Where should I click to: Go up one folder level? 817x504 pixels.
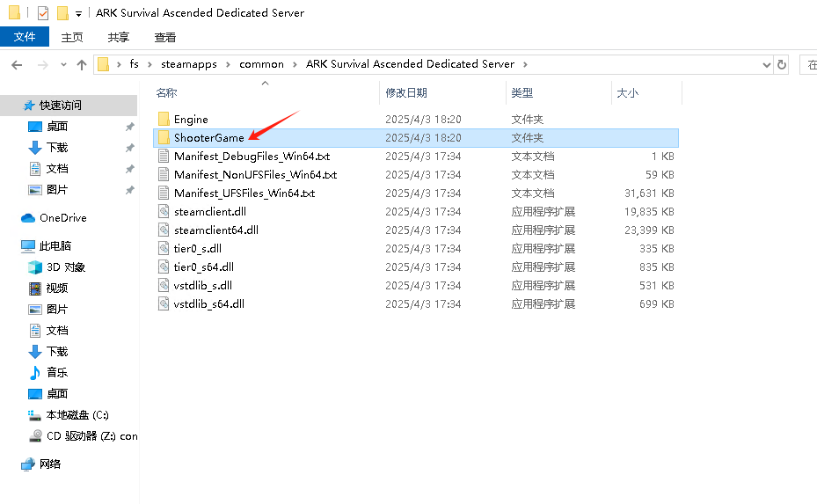tap(81, 64)
